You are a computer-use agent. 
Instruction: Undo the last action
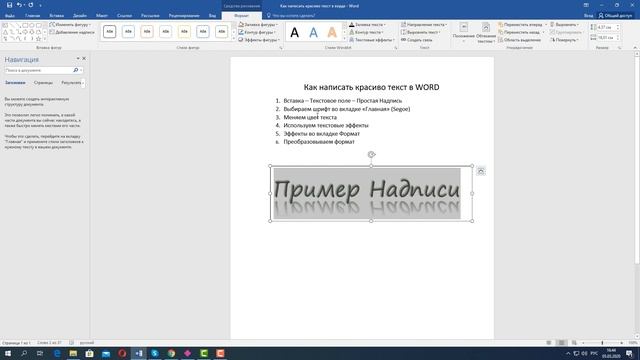coord(19,5)
